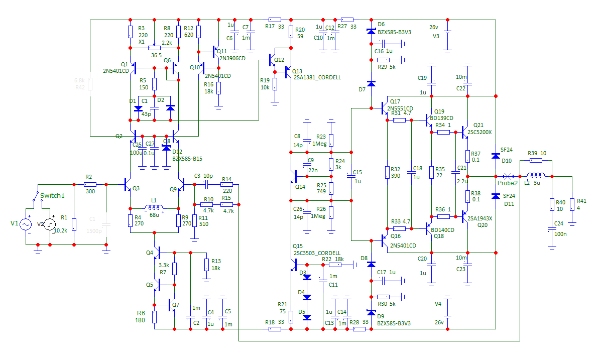
Task: Click the Probe2 marker on the output
Action: pos(508,176)
